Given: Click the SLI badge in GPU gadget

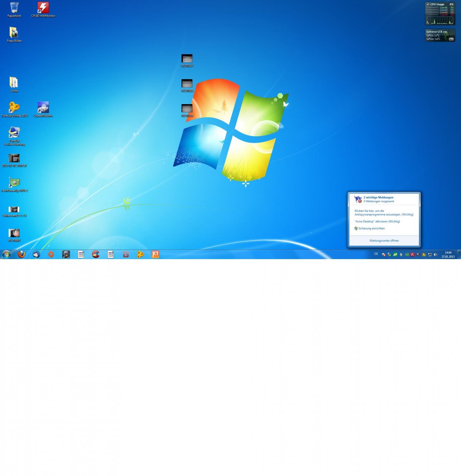Looking at the screenshot, I should coord(451,39).
